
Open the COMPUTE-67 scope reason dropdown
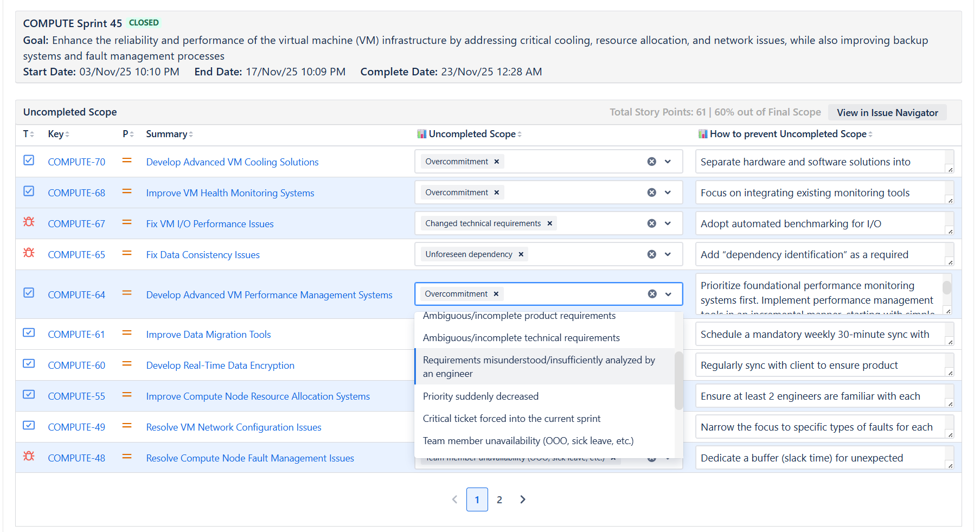click(668, 223)
